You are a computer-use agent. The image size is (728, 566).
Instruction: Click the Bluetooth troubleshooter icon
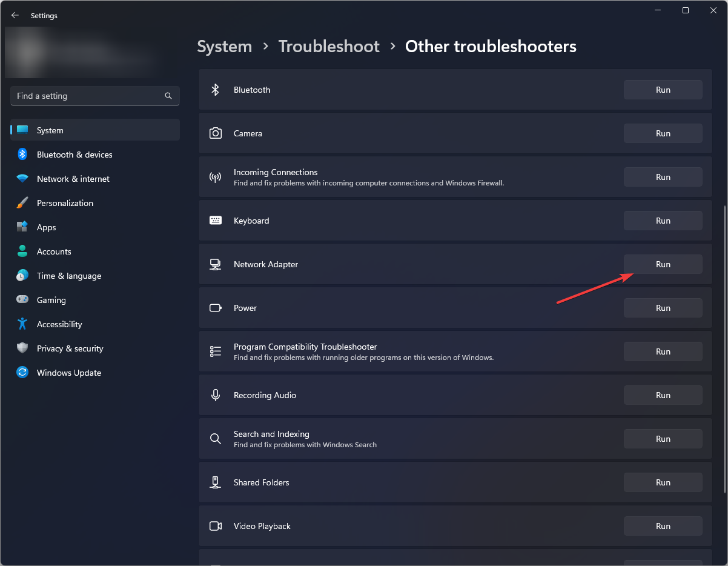coord(215,90)
